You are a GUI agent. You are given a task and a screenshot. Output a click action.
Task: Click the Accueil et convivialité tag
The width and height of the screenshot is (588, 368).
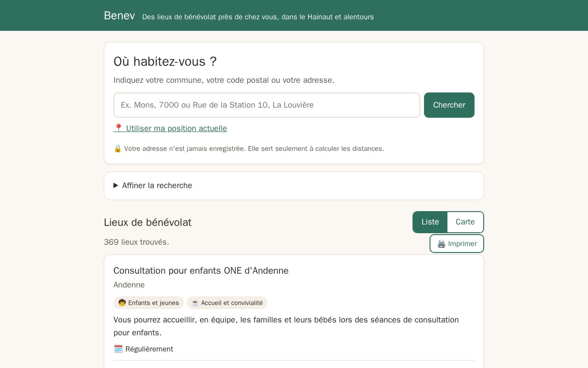227,303
